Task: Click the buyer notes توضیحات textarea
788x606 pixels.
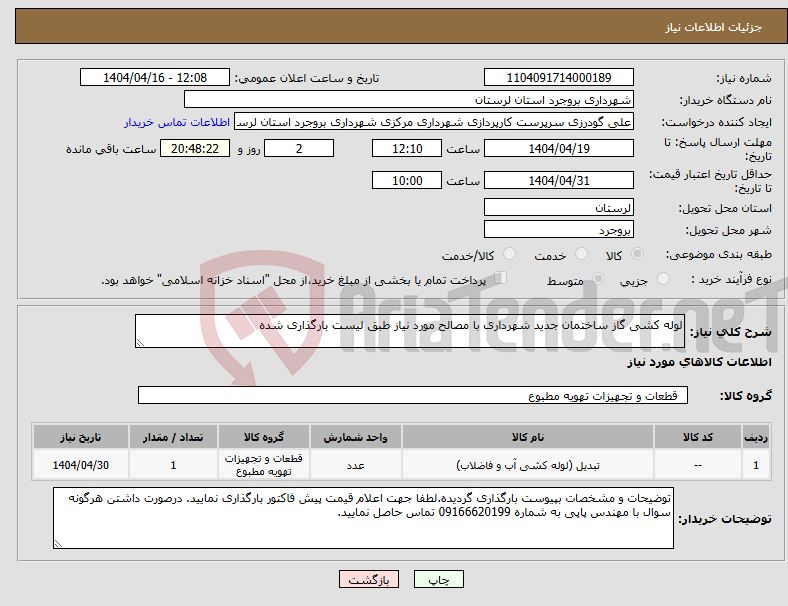Action: (363, 518)
